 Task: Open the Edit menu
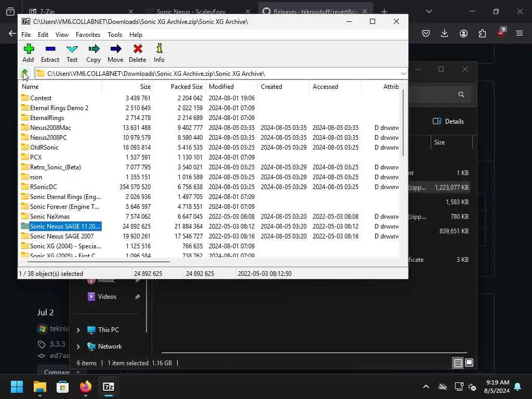pyautogui.click(x=43, y=35)
